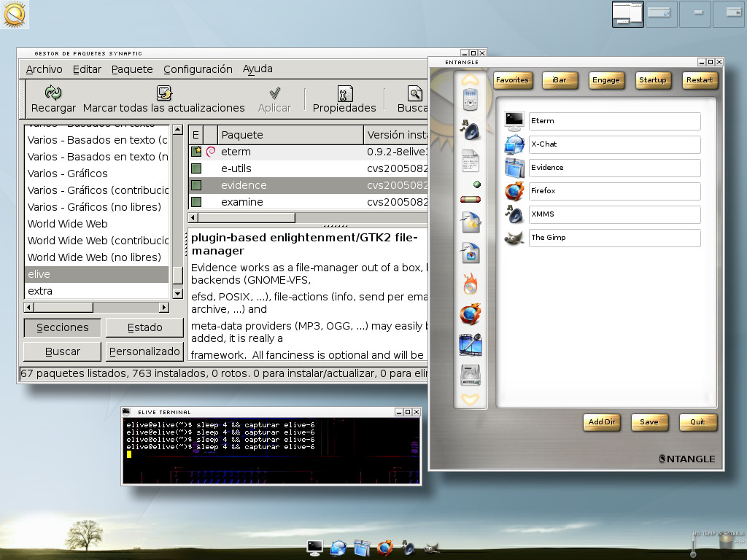Switch to the iBar tab in Entangle
Viewport: 747px width, 560px height.
coord(560,80)
